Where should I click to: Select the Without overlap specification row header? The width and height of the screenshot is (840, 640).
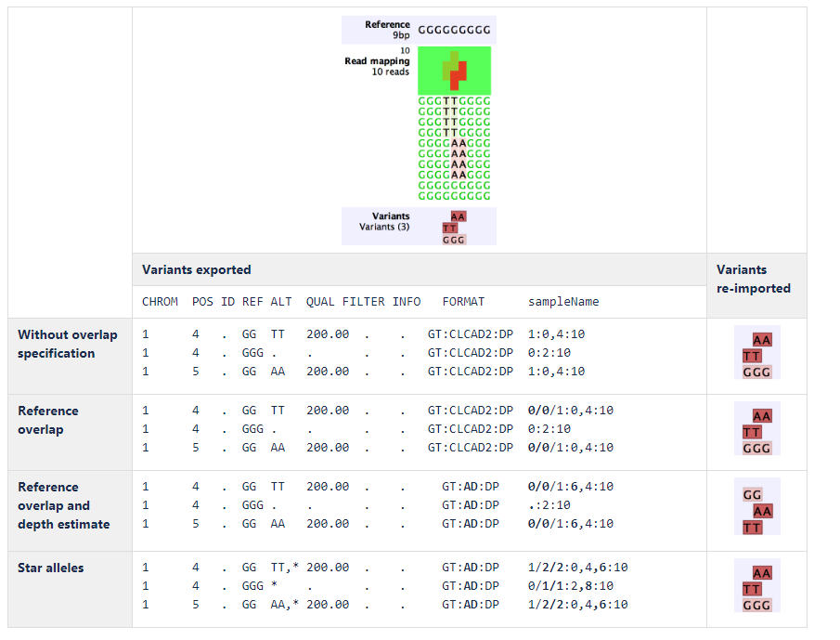pyautogui.click(x=68, y=344)
